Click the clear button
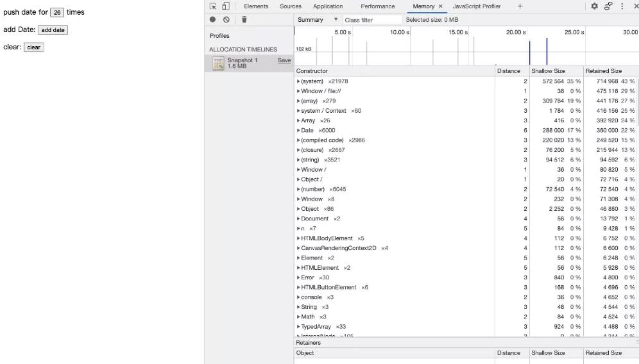The width and height of the screenshot is (639, 364). point(34,47)
